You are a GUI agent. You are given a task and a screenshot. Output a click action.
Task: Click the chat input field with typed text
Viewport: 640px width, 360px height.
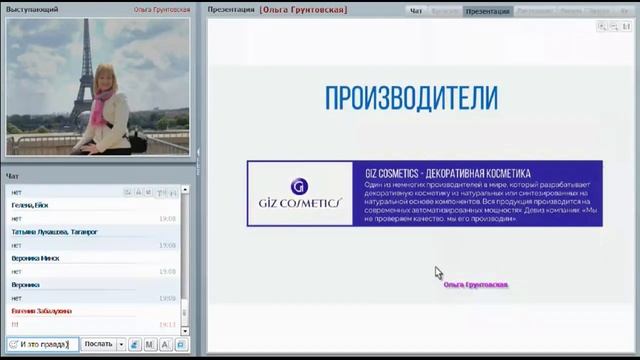(43, 344)
